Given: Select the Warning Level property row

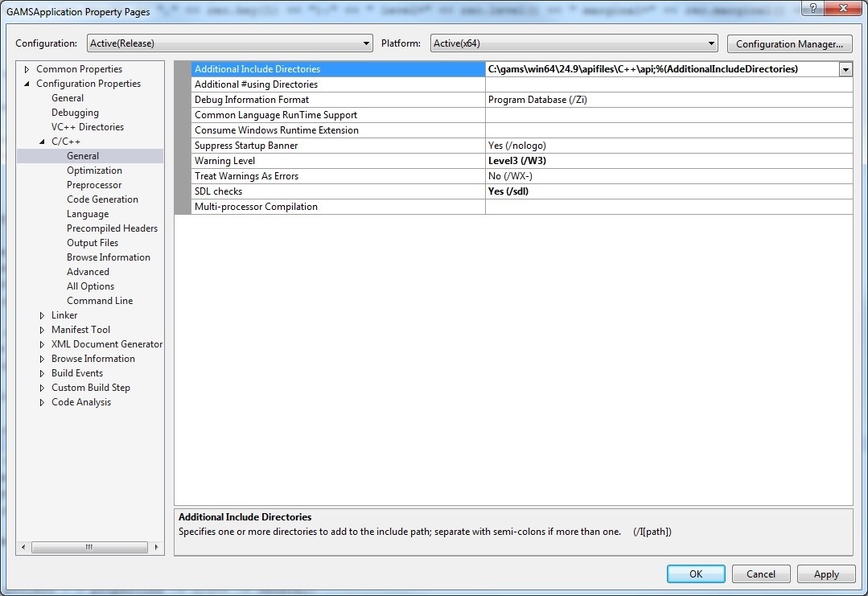Looking at the screenshot, I should click(513, 161).
